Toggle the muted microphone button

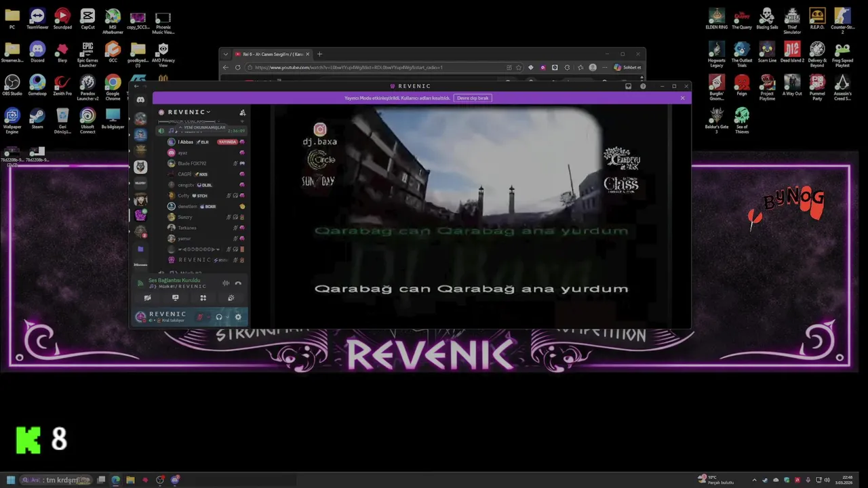tap(200, 317)
